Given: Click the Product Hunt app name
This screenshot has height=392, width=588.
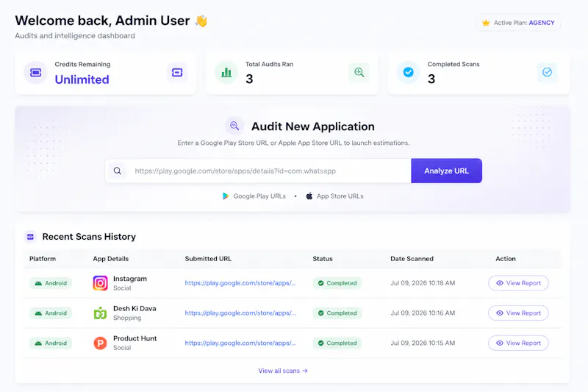Looking at the screenshot, I should [135, 338].
